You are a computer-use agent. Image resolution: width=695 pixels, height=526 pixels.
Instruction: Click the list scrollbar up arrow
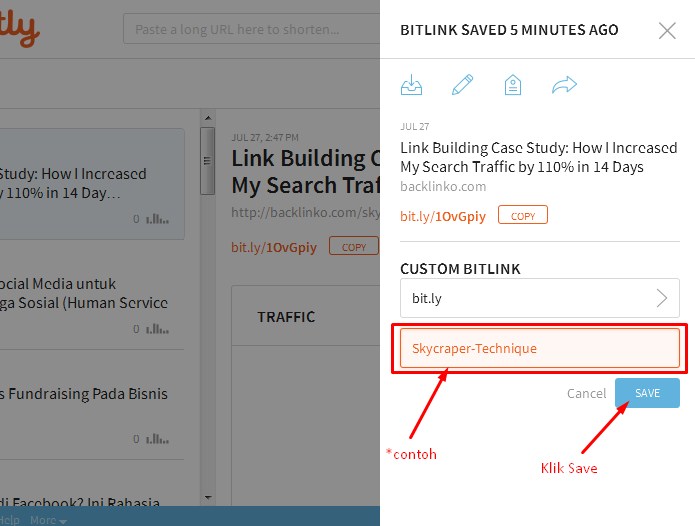pyautogui.click(x=208, y=118)
